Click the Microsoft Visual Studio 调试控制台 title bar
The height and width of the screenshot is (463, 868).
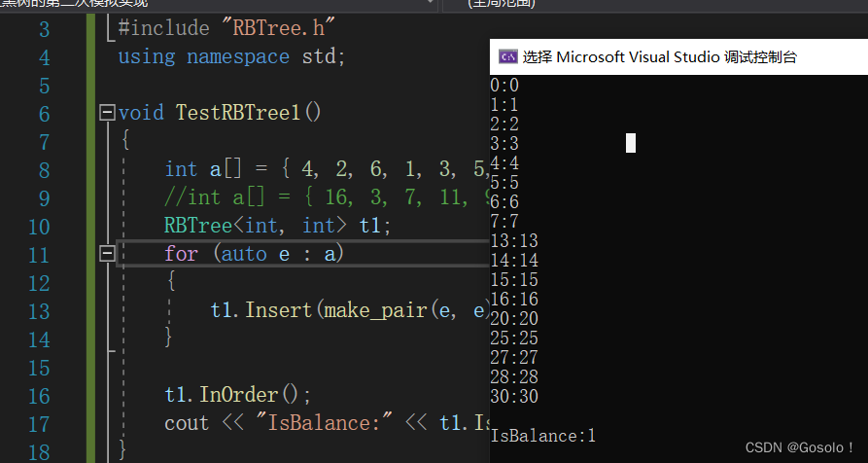click(661, 57)
